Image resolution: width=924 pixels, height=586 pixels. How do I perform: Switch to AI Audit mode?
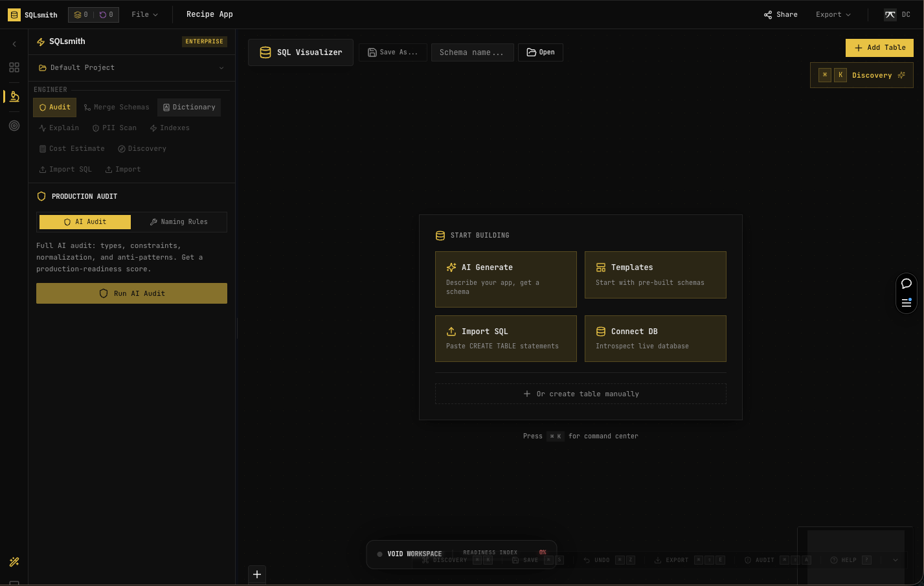[x=85, y=222]
